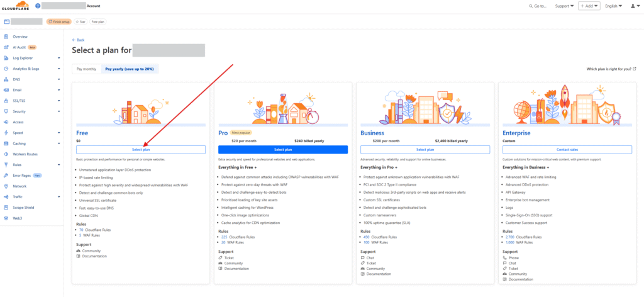Click the Free plan badge

(x=97, y=21)
